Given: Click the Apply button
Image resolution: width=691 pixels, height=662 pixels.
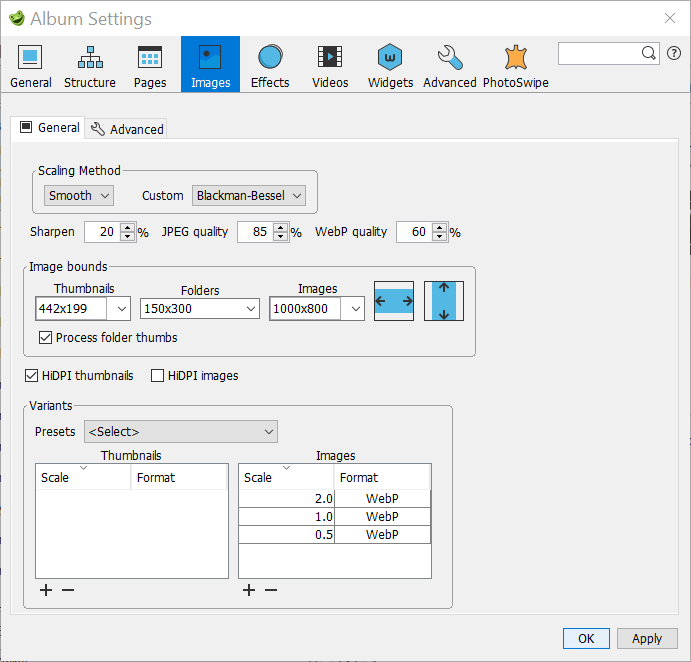Looking at the screenshot, I should click(x=647, y=638).
